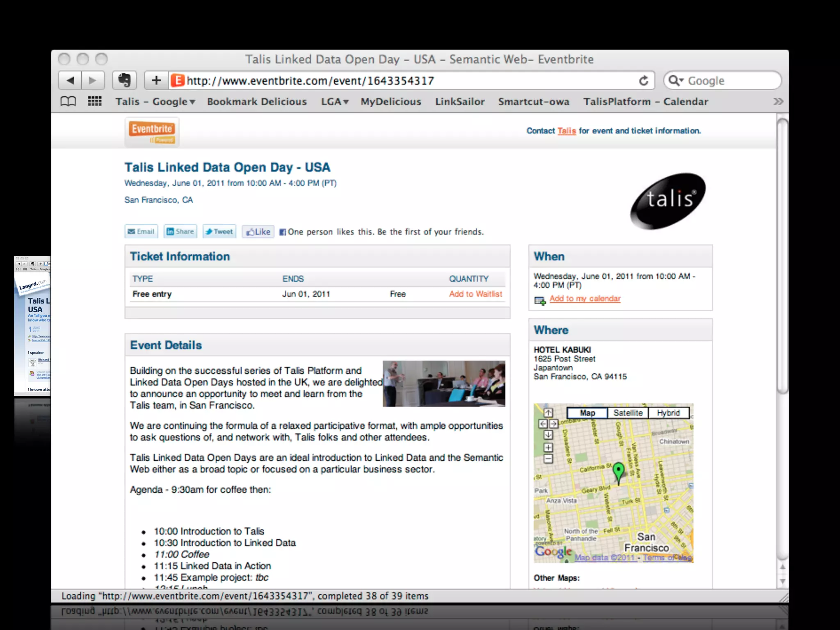840x630 pixels.
Task: Click the add bookmark plus button
Action: tap(156, 80)
